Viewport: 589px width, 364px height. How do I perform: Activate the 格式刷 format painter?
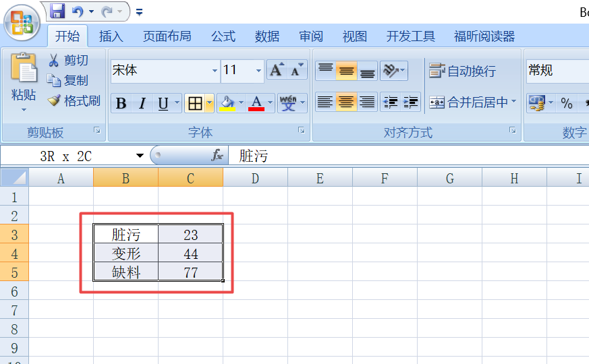[74, 100]
